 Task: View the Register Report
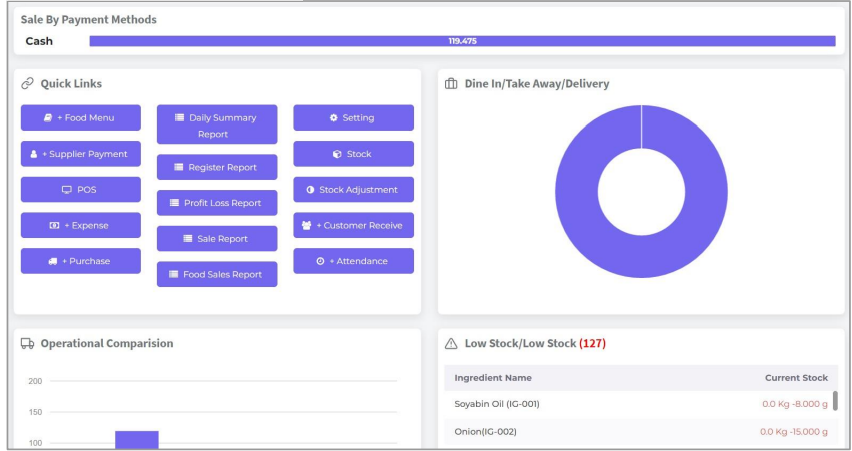coord(217,167)
